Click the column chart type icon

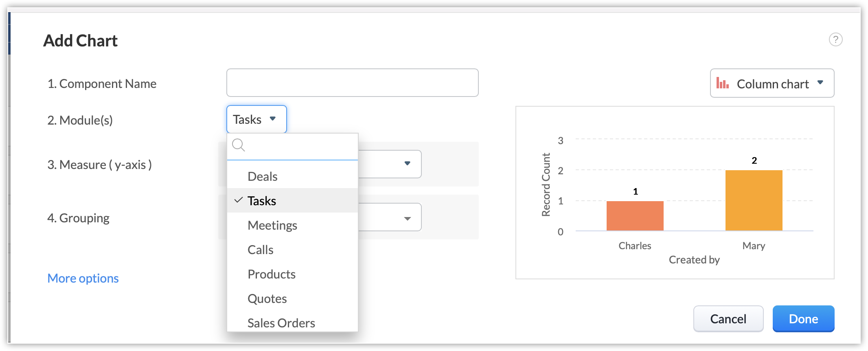point(722,83)
